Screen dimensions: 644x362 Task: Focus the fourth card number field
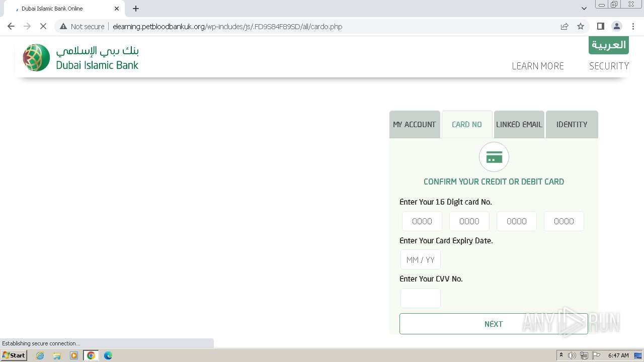click(564, 221)
